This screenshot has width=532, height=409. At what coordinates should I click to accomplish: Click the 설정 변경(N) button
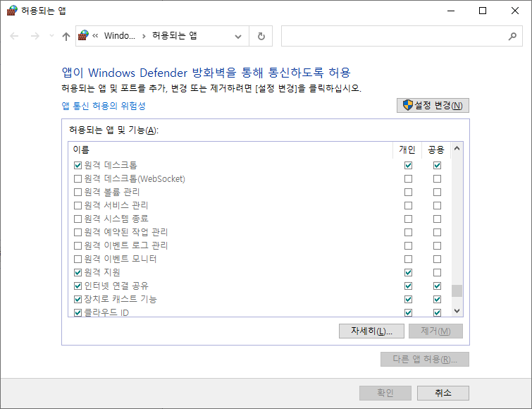click(433, 105)
